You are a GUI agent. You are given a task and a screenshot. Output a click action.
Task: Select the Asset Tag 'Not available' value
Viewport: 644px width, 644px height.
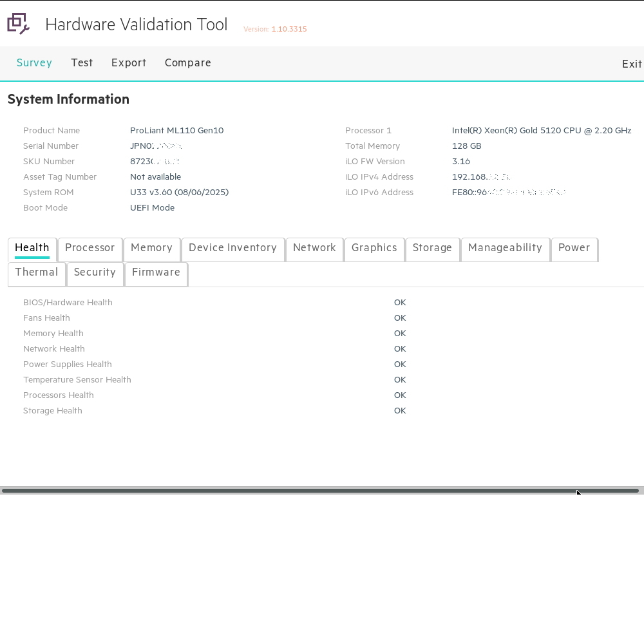(156, 177)
